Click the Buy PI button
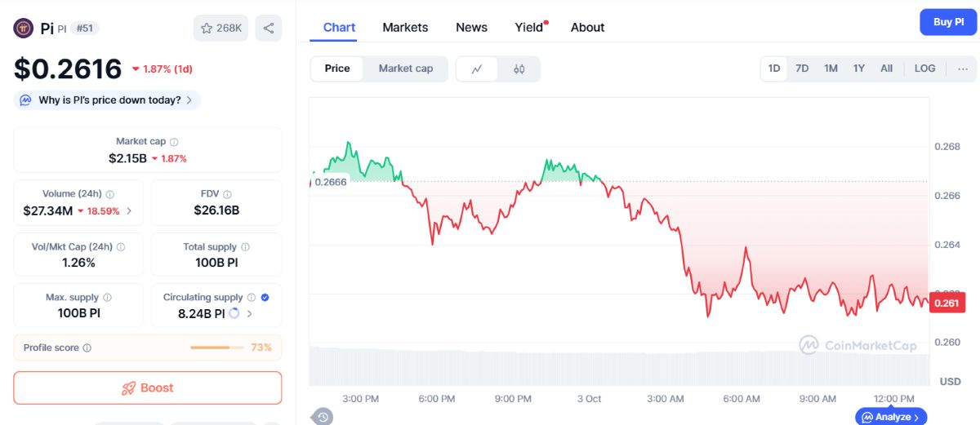 [948, 22]
